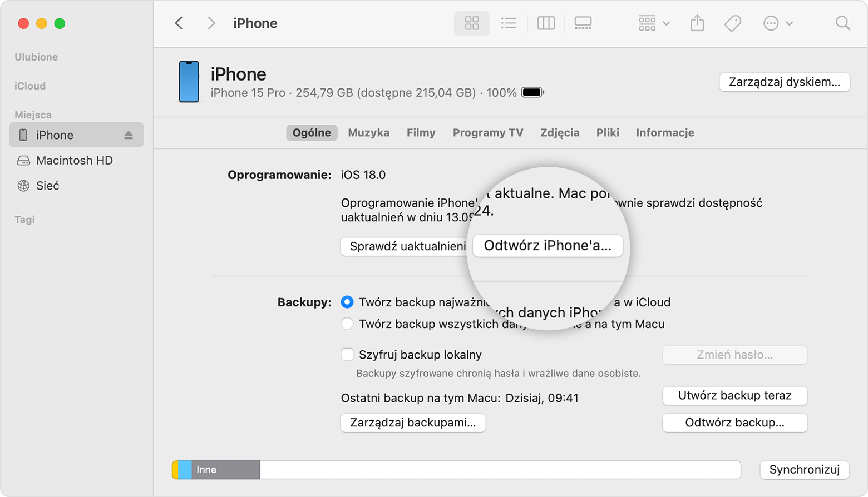The width and height of the screenshot is (868, 497).
Task: Click the yellow storage bar segment
Action: 175,470
